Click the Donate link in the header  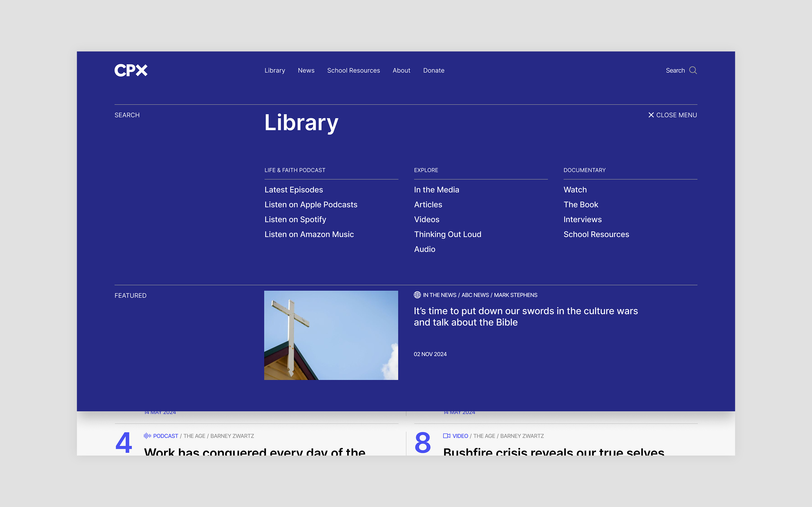pyautogui.click(x=433, y=70)
